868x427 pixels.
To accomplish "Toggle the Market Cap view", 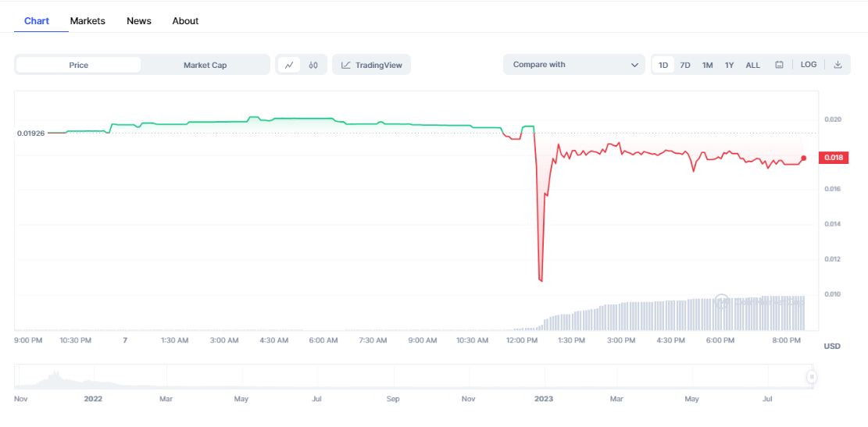I will pyautogui.click(x=205, y=65).
